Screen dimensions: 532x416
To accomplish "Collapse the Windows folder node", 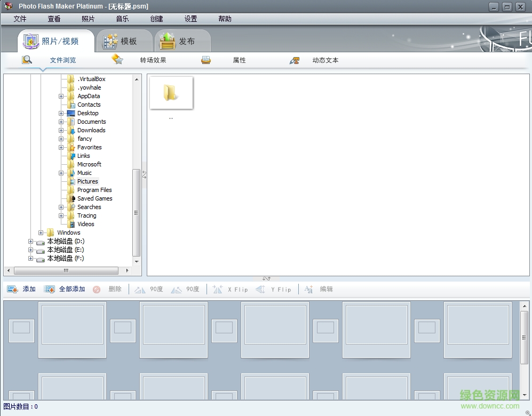I will [x=41, y=233].
